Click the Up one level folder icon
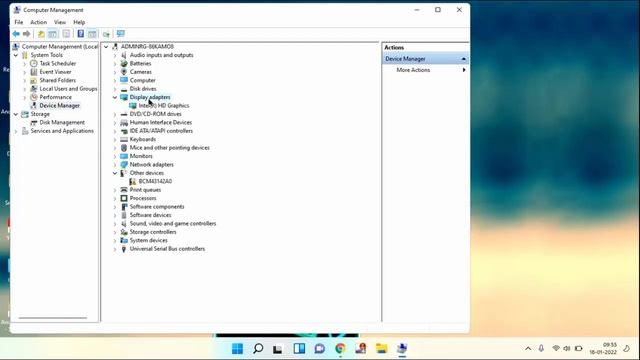Viewport: 640px width, 360px height. coord(41,34)
